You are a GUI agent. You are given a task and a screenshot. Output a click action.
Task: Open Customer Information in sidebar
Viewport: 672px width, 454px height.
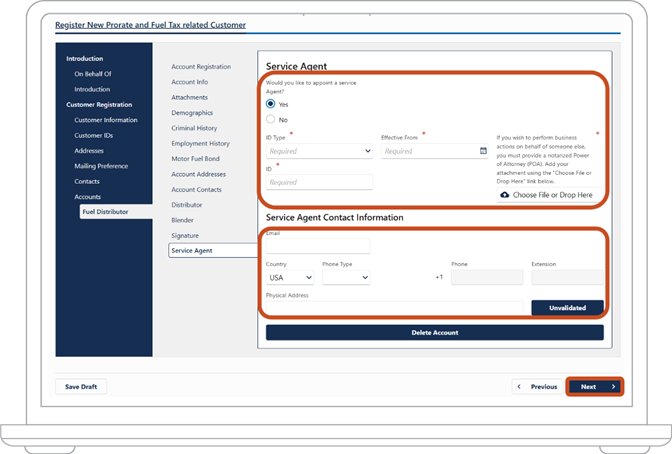pos(106,120)
